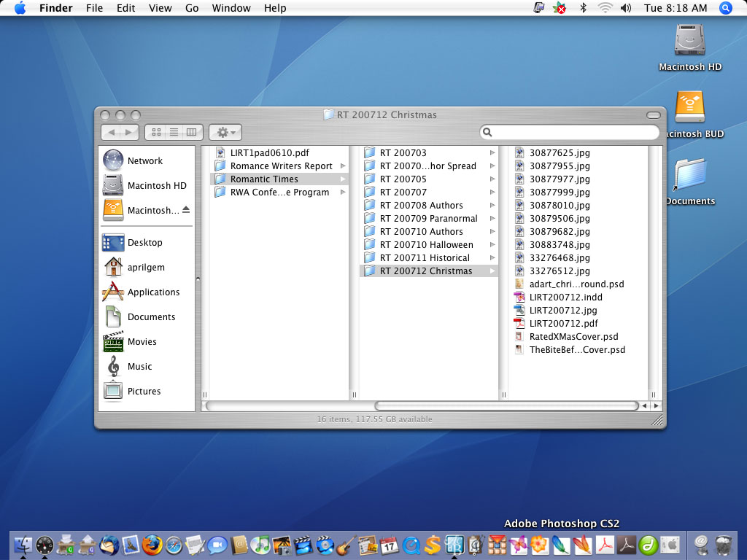Viewport: 747px width, 560px height.
Task: Open the Go menu
Action: (192, 8)
